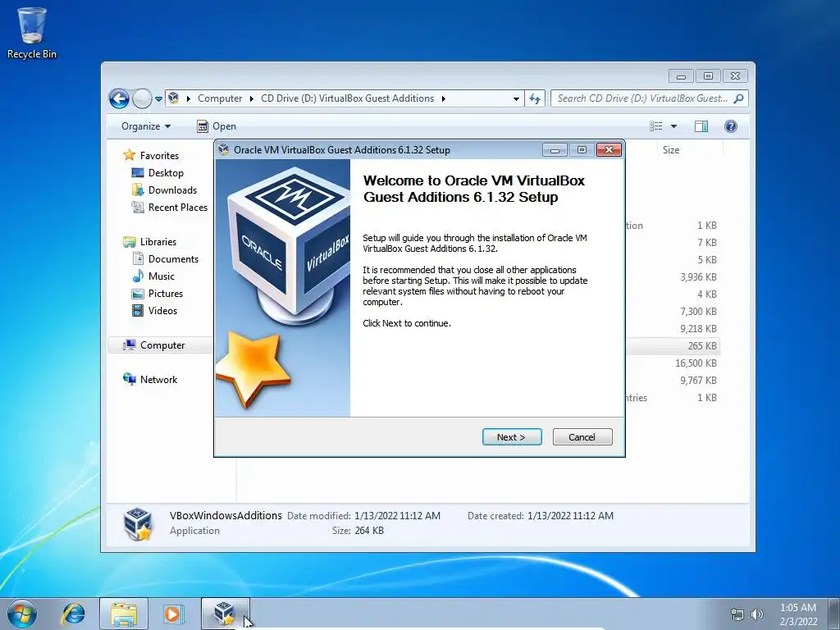The width and height of the screenshot is (840, 630).
Task: Open the Videos library
Action: click(162, 311)
